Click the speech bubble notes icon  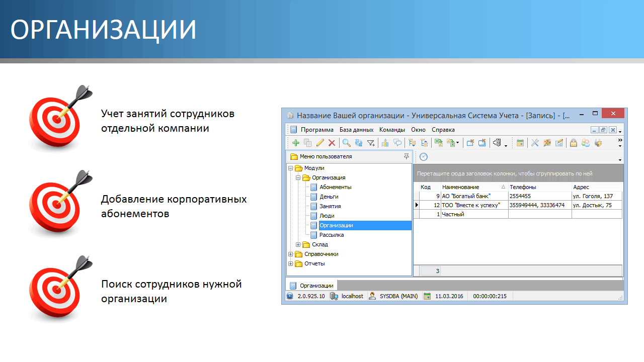click(397, 143)
